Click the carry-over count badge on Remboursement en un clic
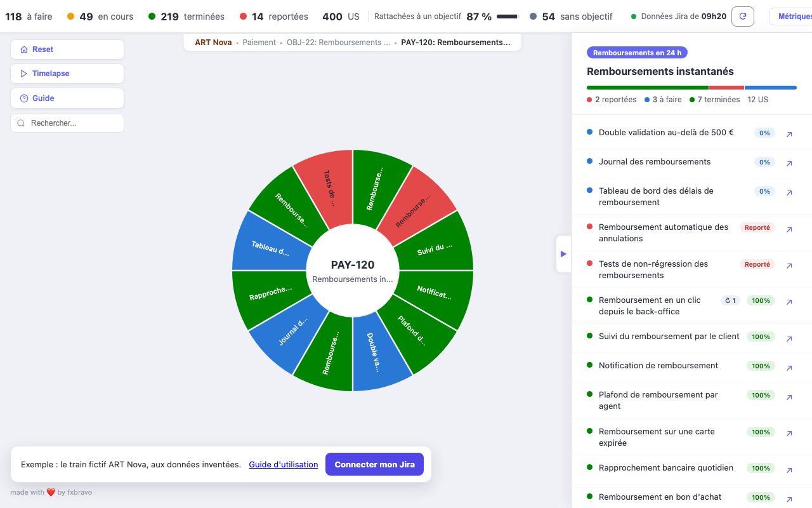Viewport: 812px width, 508px height. pos(730,300)
